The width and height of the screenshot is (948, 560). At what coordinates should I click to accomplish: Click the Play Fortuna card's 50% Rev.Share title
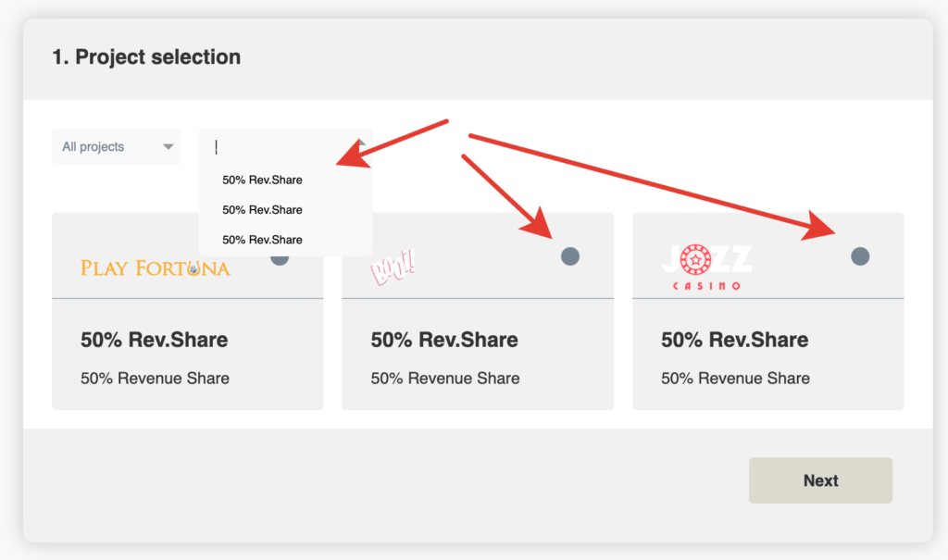coord(154,340)
